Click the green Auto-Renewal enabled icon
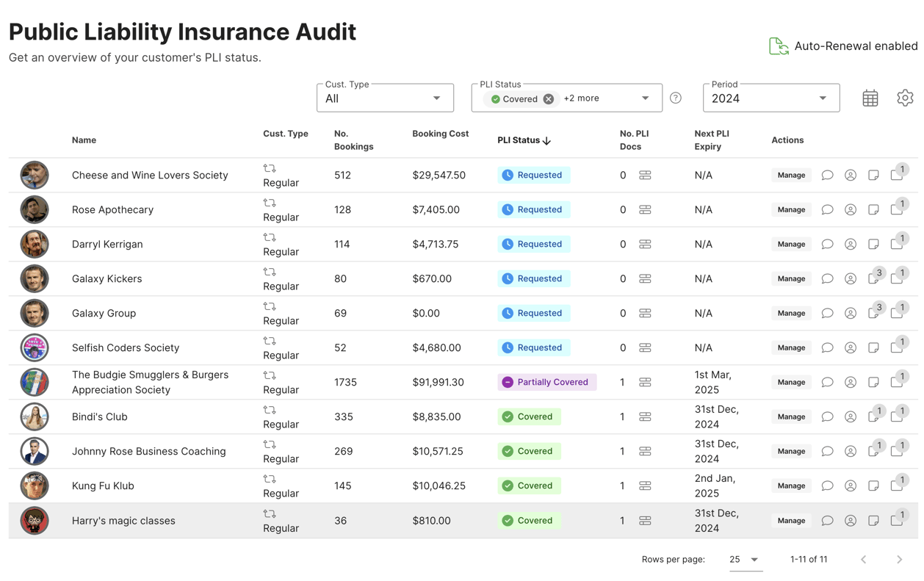924x581 pixels. coord(778,46)
